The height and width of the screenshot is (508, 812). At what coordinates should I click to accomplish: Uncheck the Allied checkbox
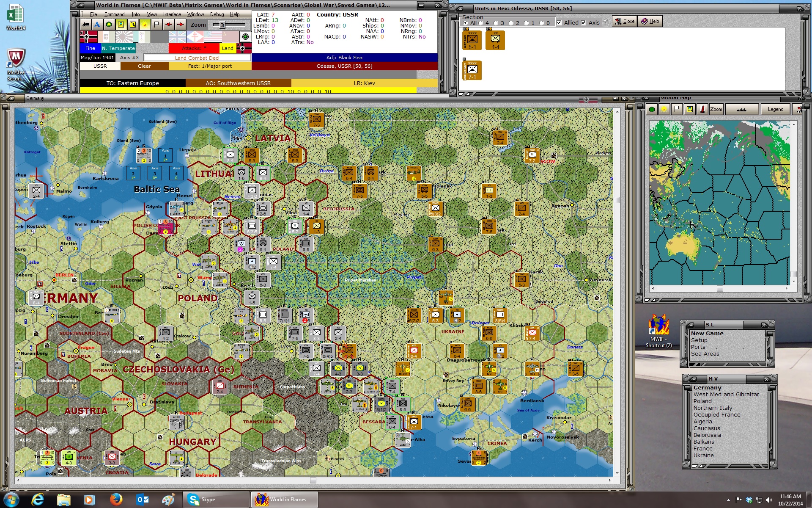tap(559, 23)
